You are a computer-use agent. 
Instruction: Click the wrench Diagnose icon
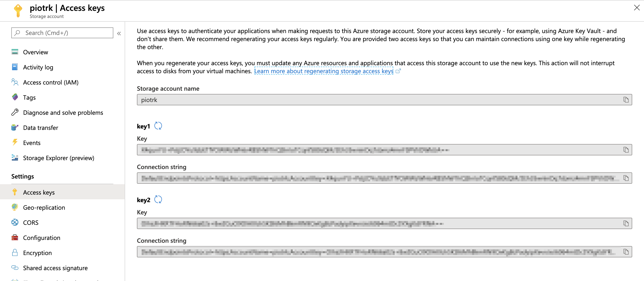[15, 112]
